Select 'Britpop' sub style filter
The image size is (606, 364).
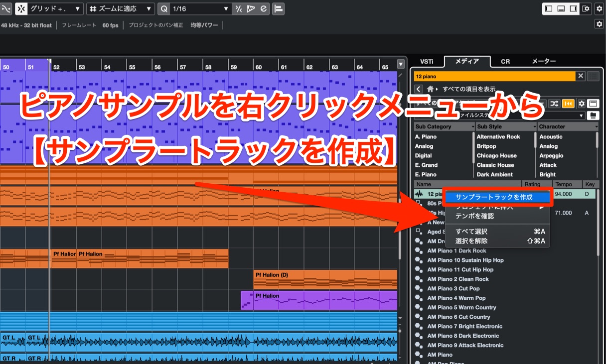[486, 146]
